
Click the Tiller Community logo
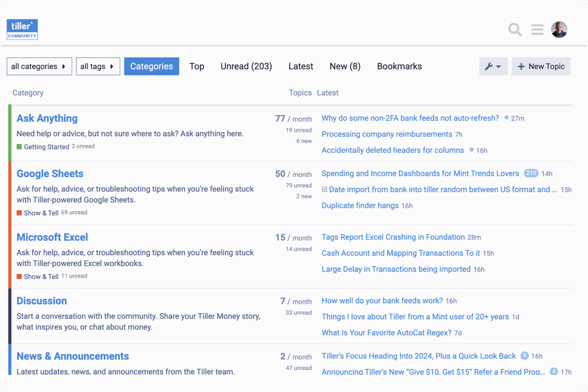(x=22, y=29)
